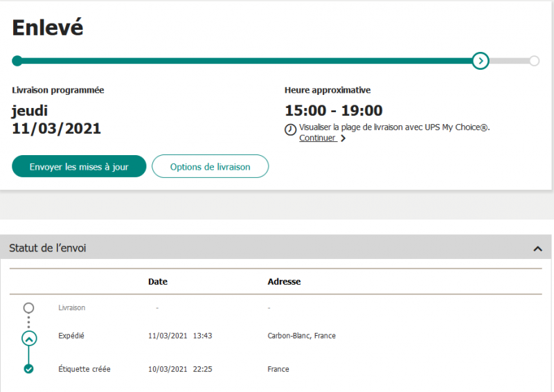Click the Date column header
554x392 pixels.
pyautogui.click(x=158, y=282)
